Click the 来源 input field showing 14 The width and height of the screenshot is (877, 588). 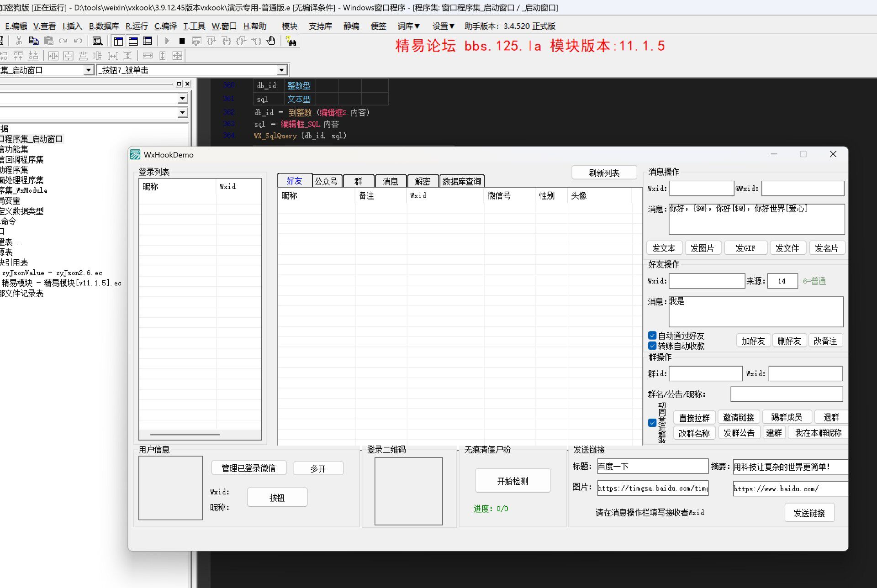click(782, 281)
